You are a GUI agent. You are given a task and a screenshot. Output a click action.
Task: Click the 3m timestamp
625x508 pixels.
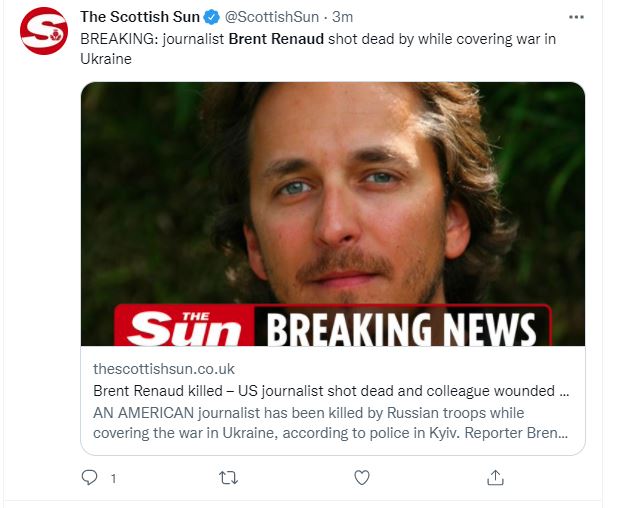tap(342, 17)
